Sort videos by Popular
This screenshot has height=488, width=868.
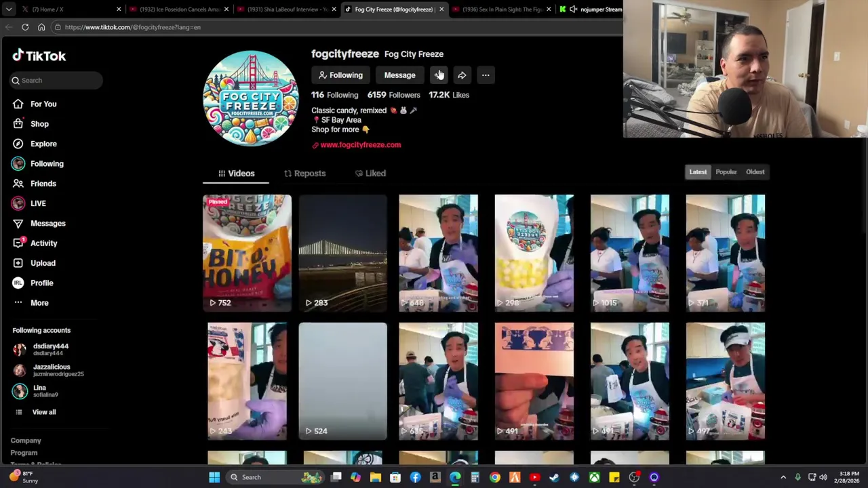coord(726,172)
